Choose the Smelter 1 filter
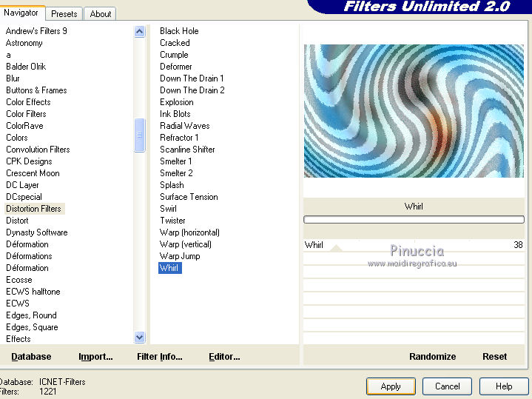The width and height of the screenshot is (532, 399). pos(176,161)
